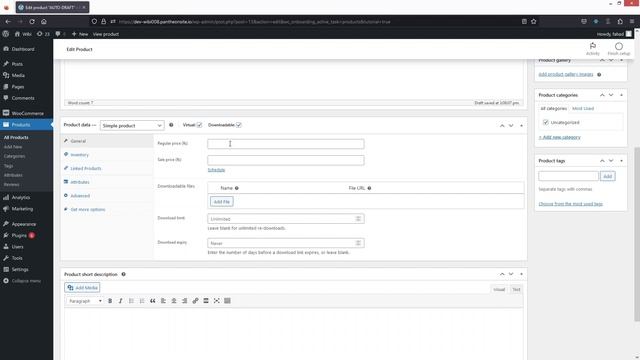Toggle the Virtual checkbox
The width and height of the screenshot is (640, 360).
199,125
